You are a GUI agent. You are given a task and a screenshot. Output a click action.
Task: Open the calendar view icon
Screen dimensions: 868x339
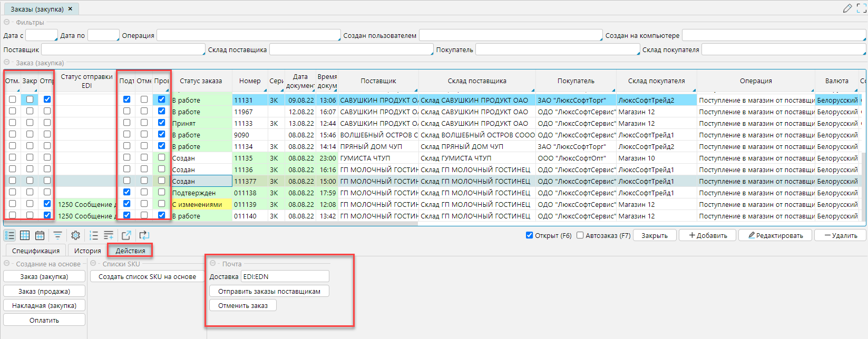pyautogui.click(x=40, y=235)
